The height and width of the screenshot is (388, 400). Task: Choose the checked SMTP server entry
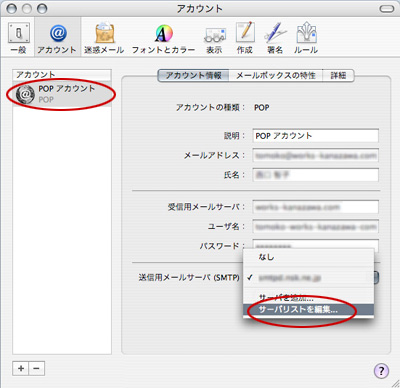pyautogui.click(x=308, y=278)
